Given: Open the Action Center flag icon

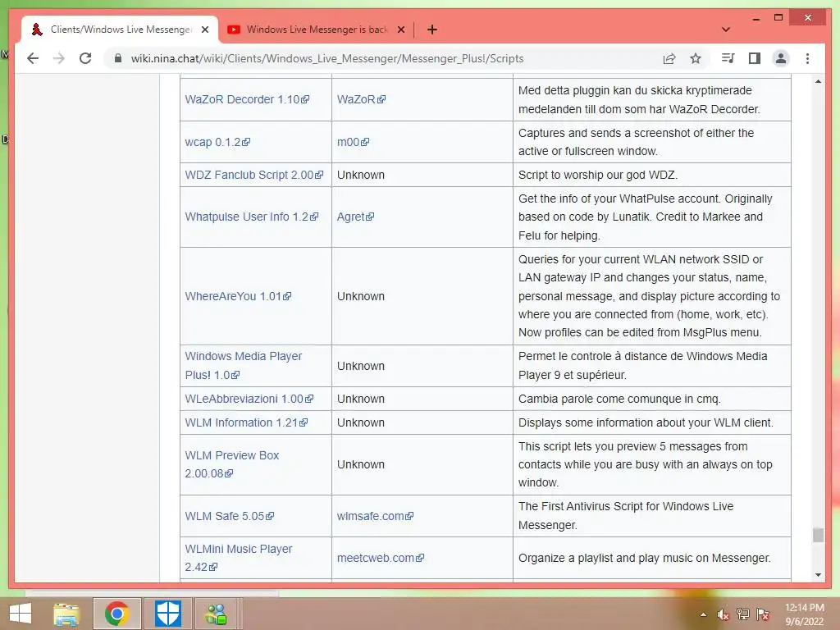Looking at the screenshot, I should (763, 614).
